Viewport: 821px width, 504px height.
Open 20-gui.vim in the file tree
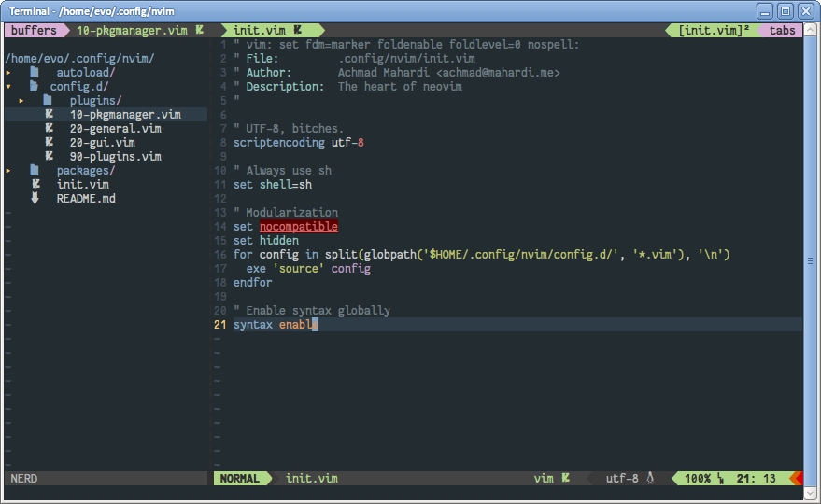pos(102,143)
